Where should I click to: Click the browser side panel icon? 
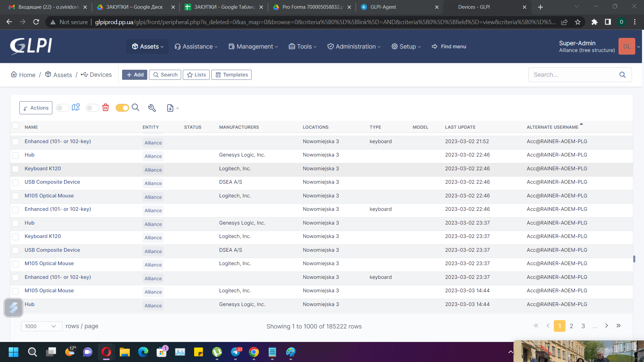point(608,22)
